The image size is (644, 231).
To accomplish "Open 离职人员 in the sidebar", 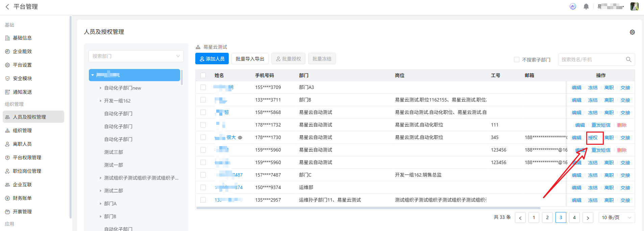I will point(22,144).
